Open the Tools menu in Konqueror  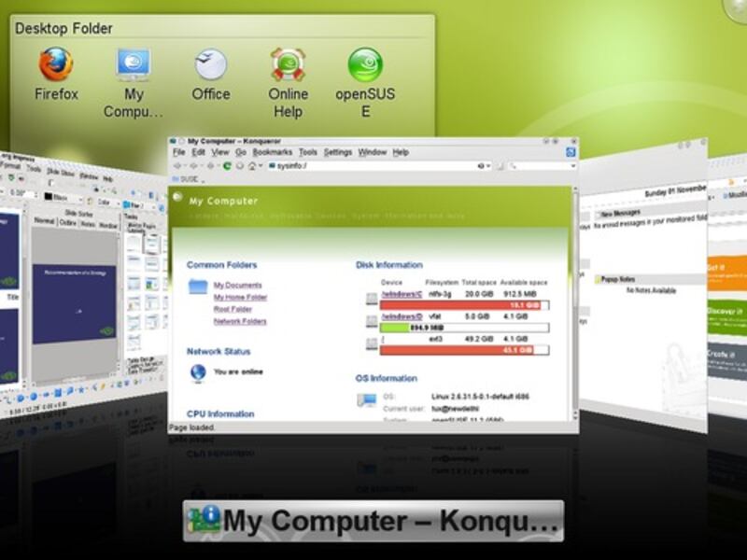[307, 152]
